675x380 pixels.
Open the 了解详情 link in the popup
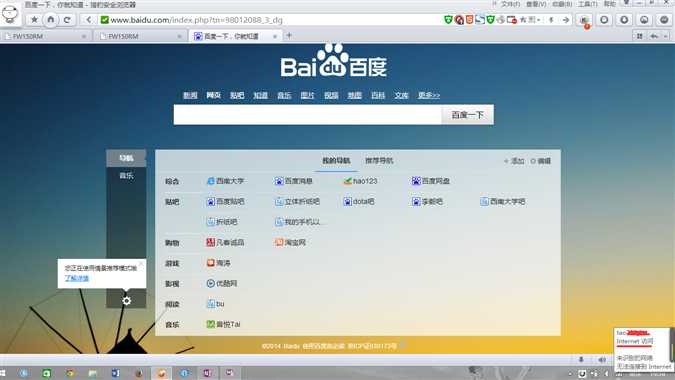click(x=77, y=278)
